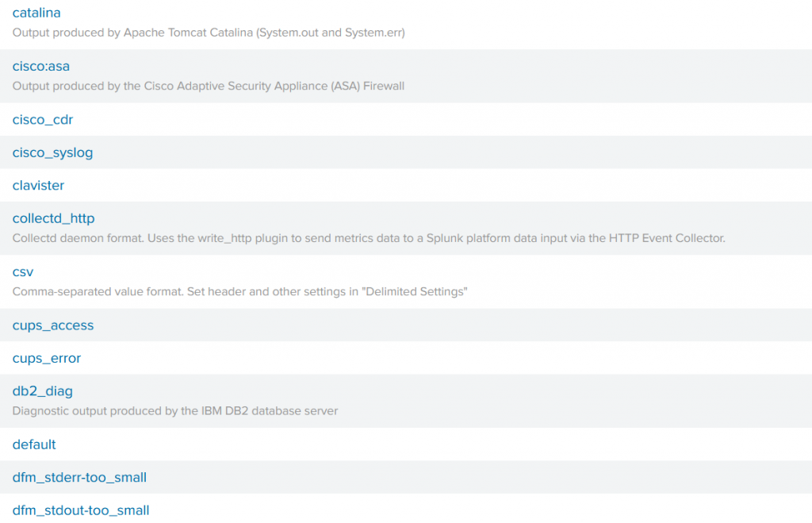Select the csv source type

point(23,272)
